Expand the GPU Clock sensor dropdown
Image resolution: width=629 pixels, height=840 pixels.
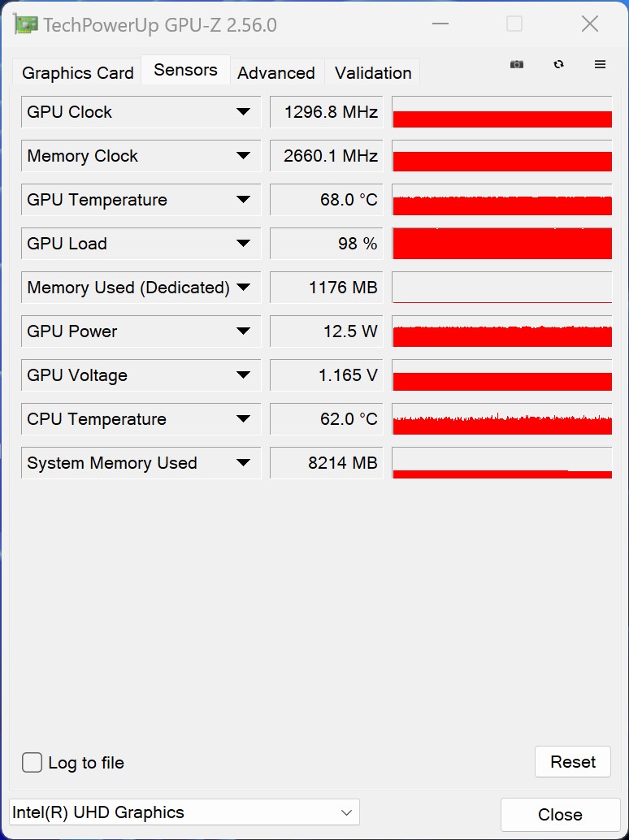[x=243, y=112]
